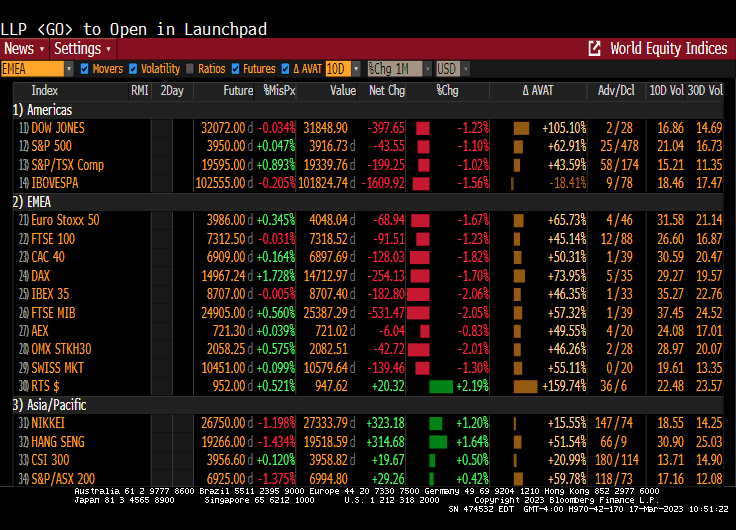The width and height of the screenshot is (736, 530).
Task: Click red change bar for DOW JONES
Action: pos(422,128)
